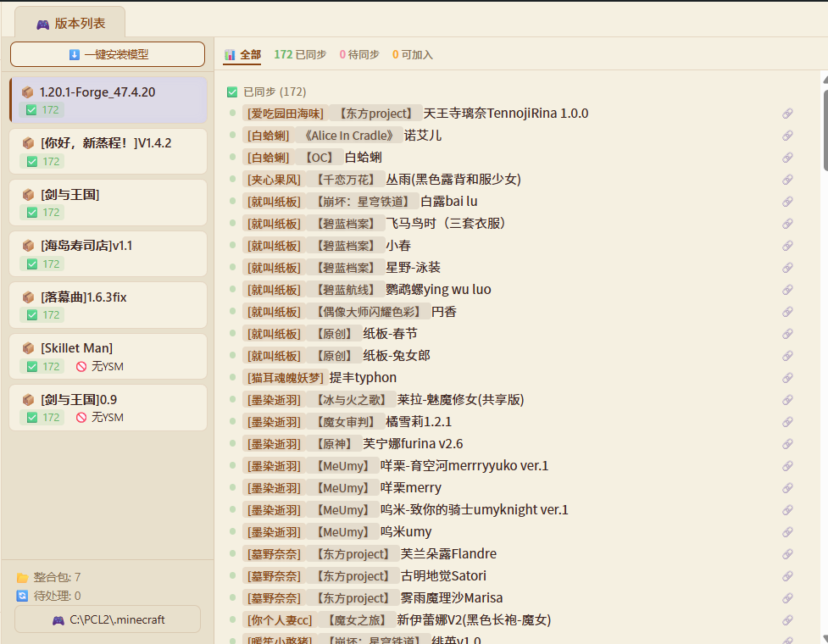The height and width of the screenshot is (644, 828).
Task: Click the 【偶像大师闪耀色彩】 tag
Action: [x=369, y=312]
